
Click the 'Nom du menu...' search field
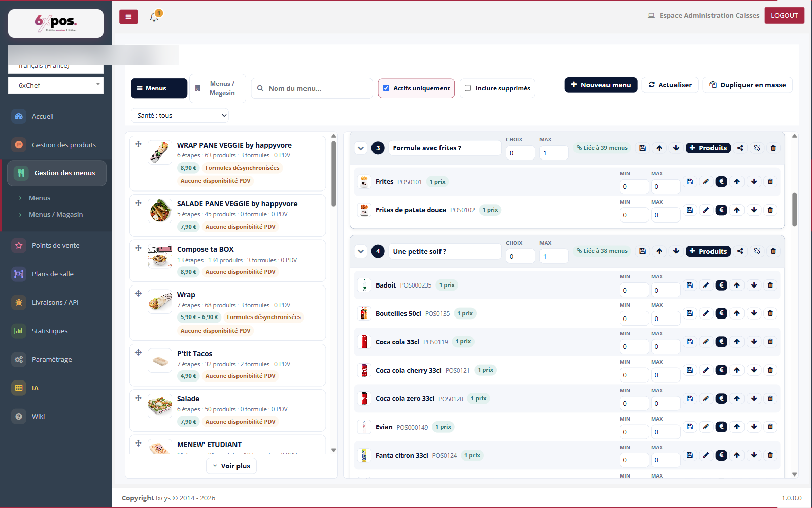tap(312, 88)
